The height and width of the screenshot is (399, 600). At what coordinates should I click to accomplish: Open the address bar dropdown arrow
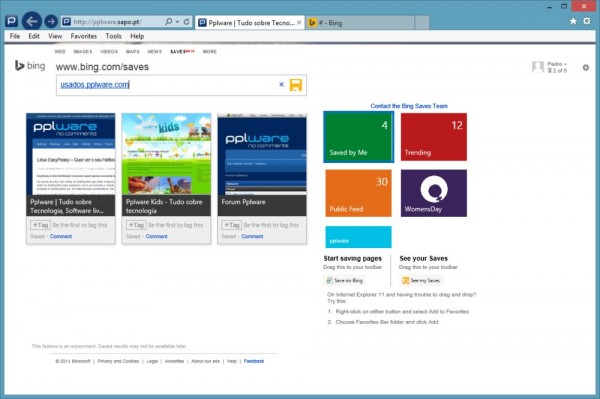tap(177, 22)
